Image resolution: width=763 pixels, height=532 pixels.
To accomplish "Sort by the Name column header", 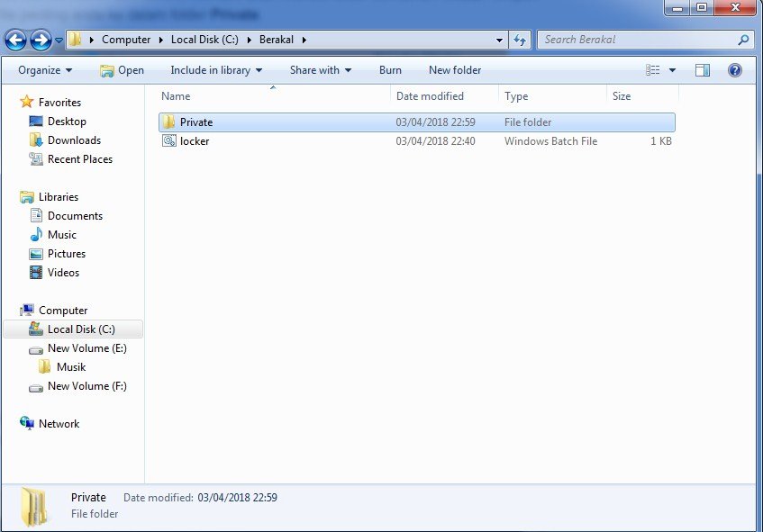I will tap(274, 95).
